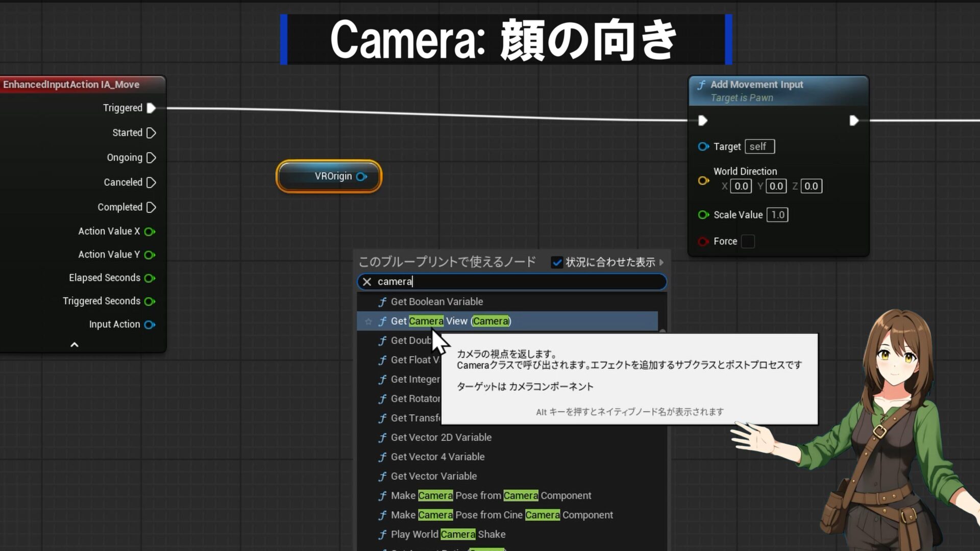Image resolution: width=980 pixels, height=551 pixels.
Task: Click the camera search text field
Action: coord(510,282)
